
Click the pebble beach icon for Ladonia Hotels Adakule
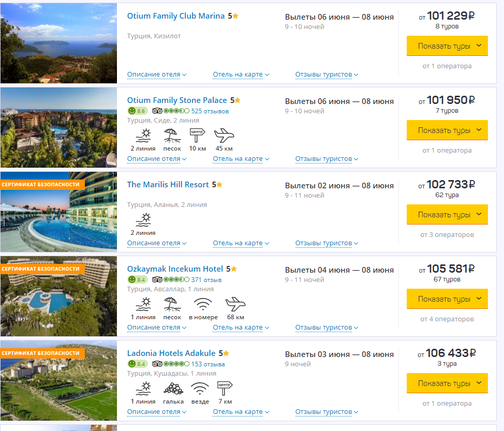173,389
